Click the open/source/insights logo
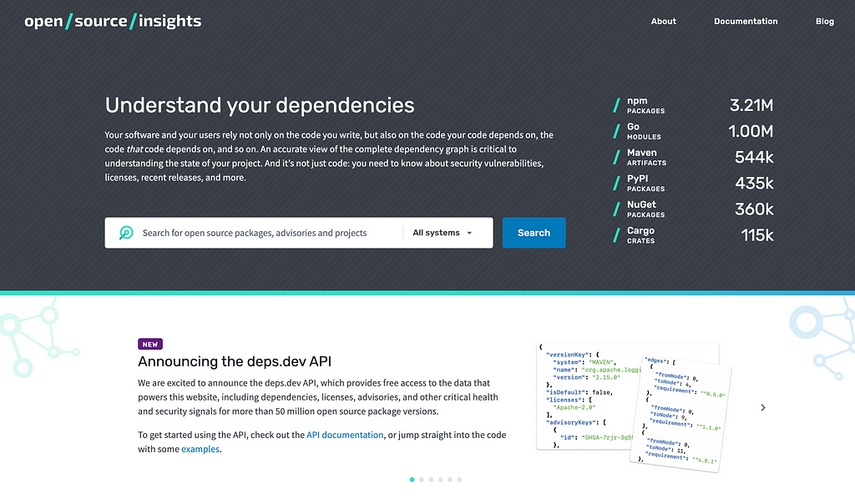This screenshot has height=504, width=855. 113,21
